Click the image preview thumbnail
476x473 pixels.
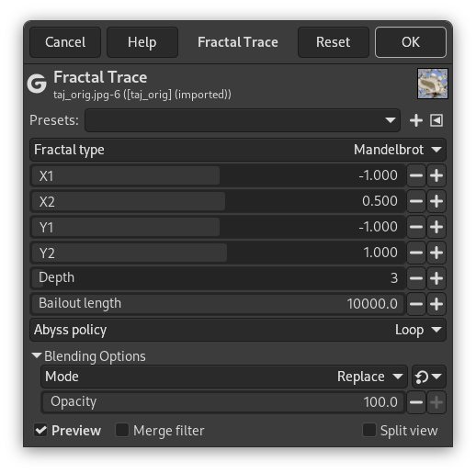433,84
